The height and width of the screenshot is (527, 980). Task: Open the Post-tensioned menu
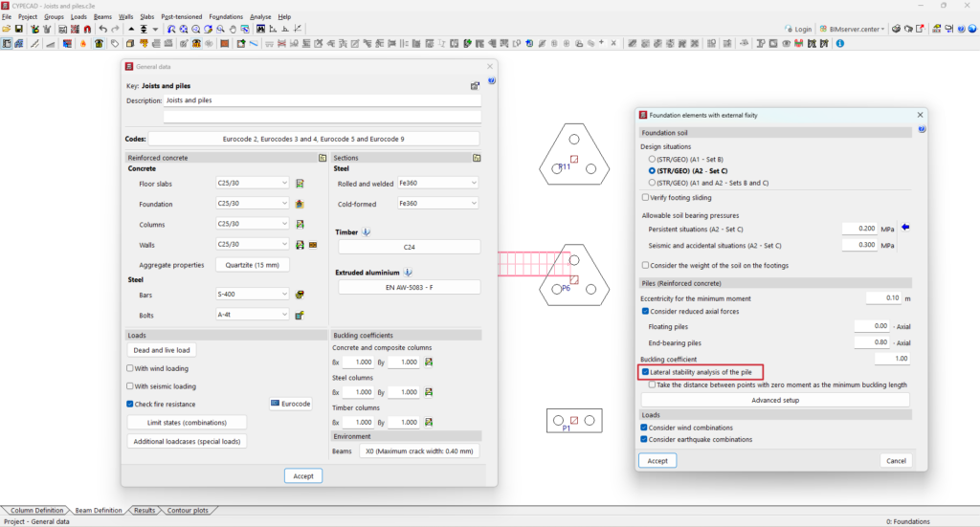pyautogui.click(x=181, y=17)
